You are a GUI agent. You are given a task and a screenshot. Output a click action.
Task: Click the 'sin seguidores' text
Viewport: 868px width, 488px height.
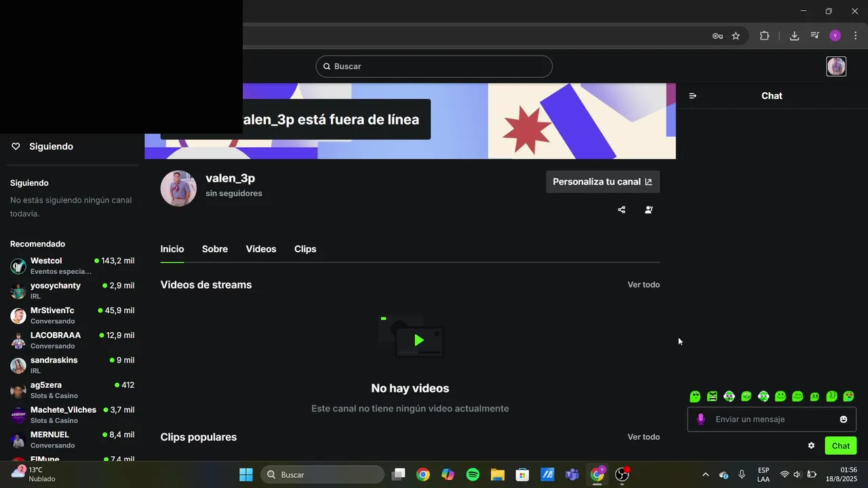coord(234,193)
